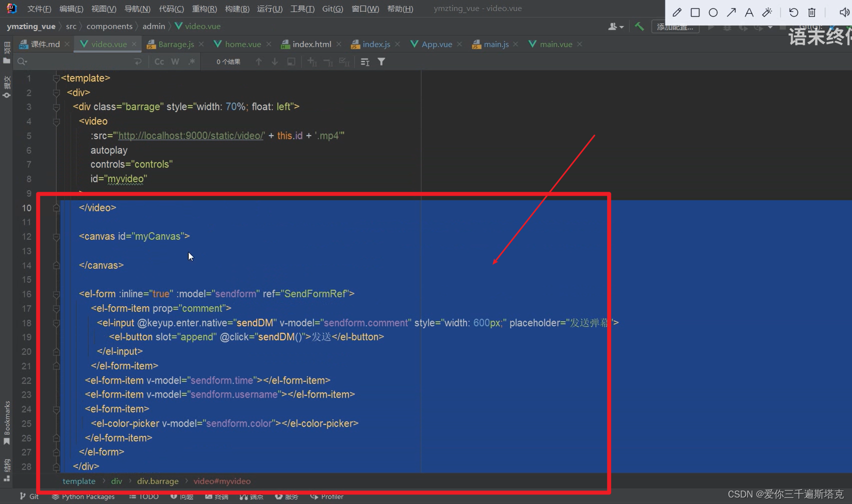
Task: Toggle match case (Cc) in search
Action: click(159, 61)
